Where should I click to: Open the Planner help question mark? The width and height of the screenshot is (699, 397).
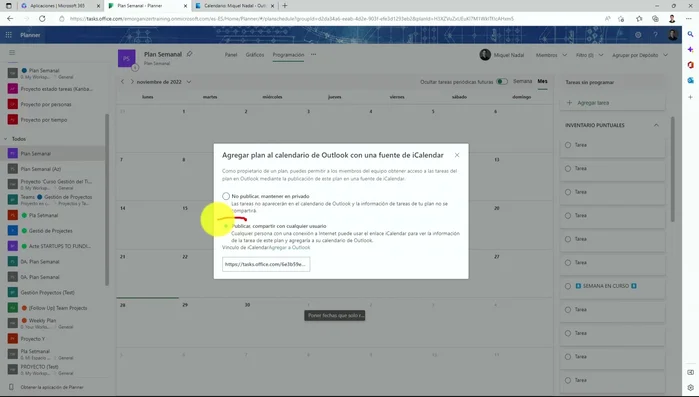click(x=655, y=35)
